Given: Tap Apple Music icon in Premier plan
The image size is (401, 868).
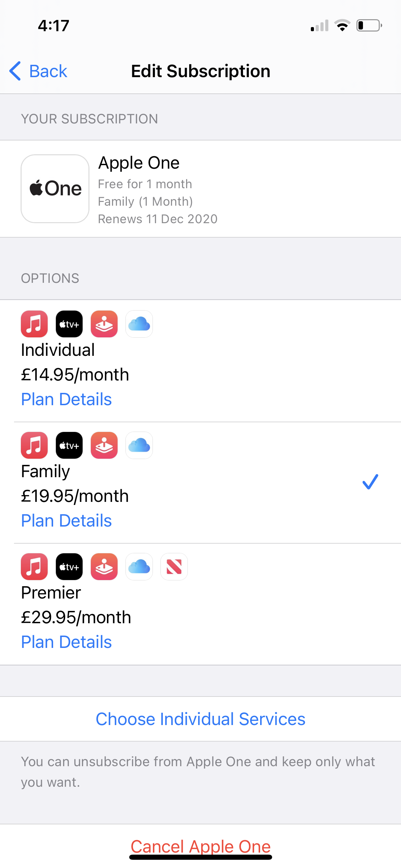Looking at the screenshot, I should tap(34, 567).
